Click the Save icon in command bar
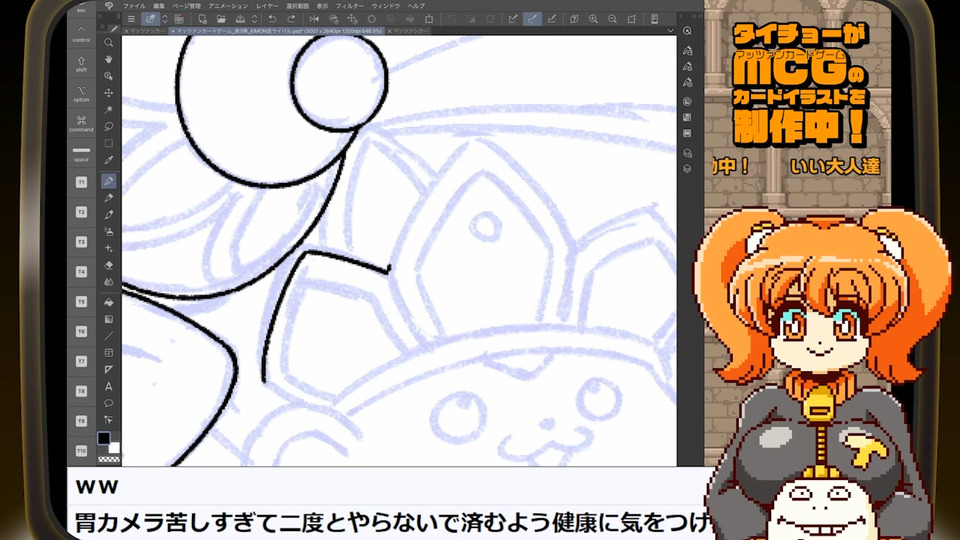The width and height of the screenshot is (960, 540). 240,19
